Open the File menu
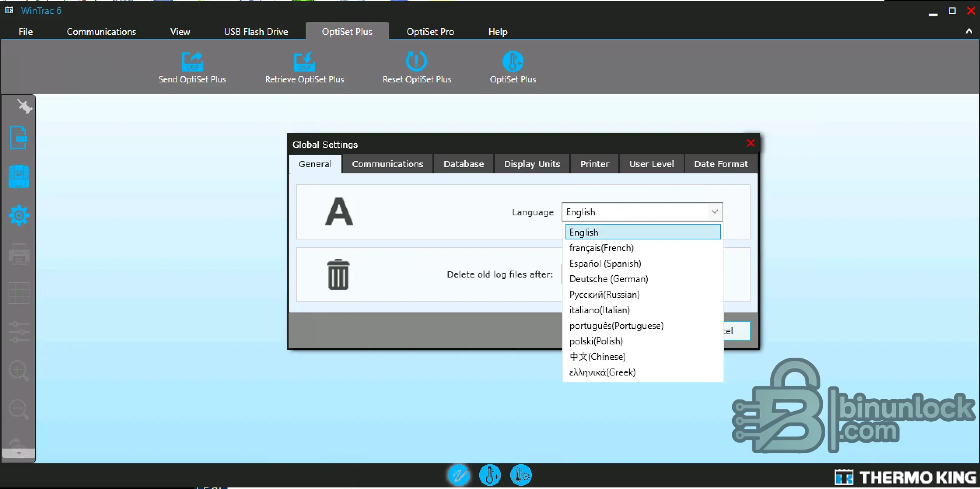The image size is (980, 489). tap(26, 31)
